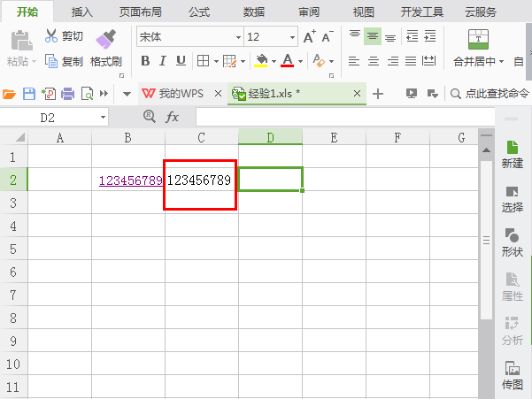Toggle Bold formatting

[145, 61]
